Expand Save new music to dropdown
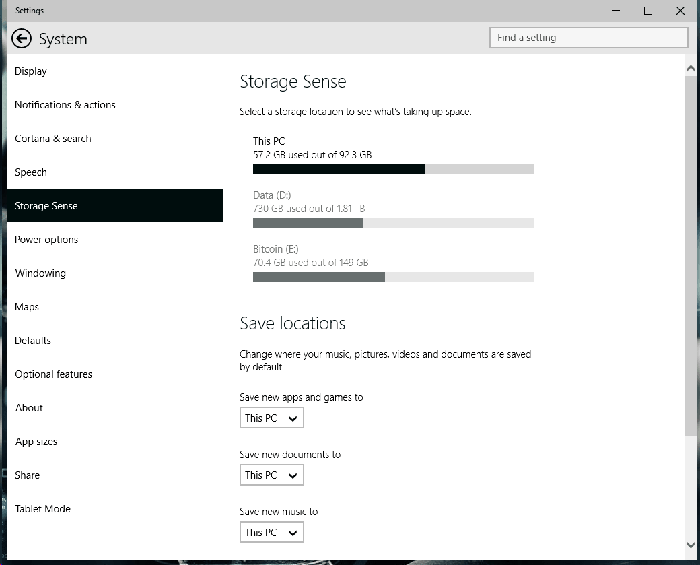700x565 pixels. [272, 533]
